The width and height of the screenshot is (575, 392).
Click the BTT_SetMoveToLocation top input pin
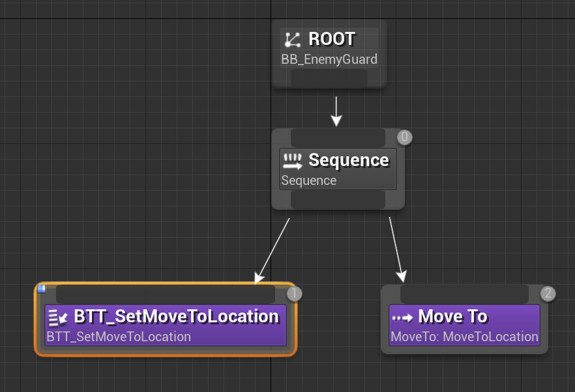[165, 294]
